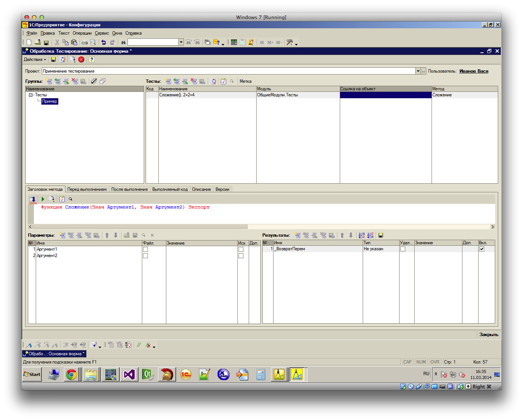
Task: Open the tools hammer dropdown arrow
Action: [x=296, y=44]
